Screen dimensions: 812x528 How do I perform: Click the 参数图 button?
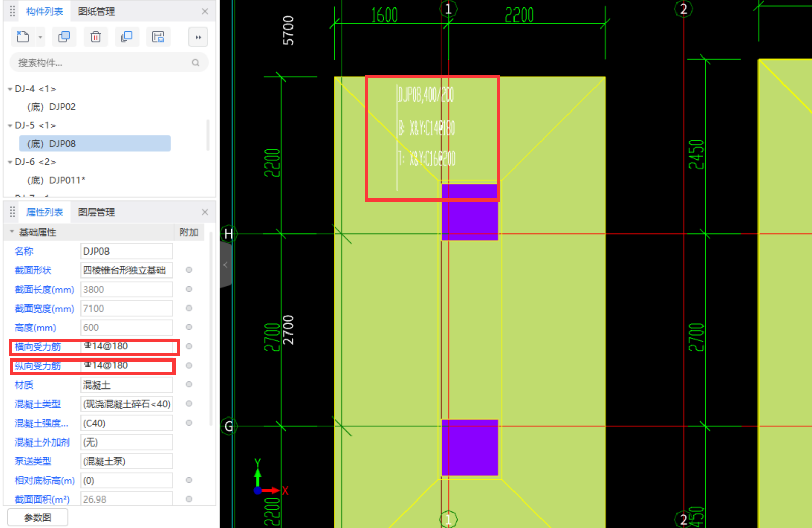pyautogui.click(x=38, y=518)
